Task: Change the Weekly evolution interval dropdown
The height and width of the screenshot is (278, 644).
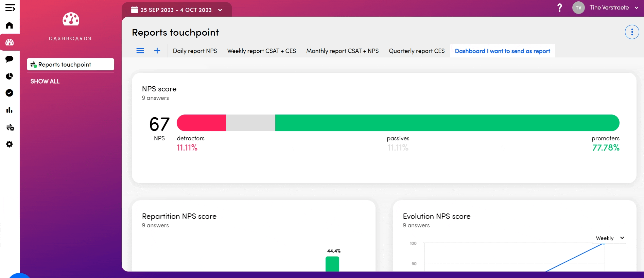Action: [609, 238]
